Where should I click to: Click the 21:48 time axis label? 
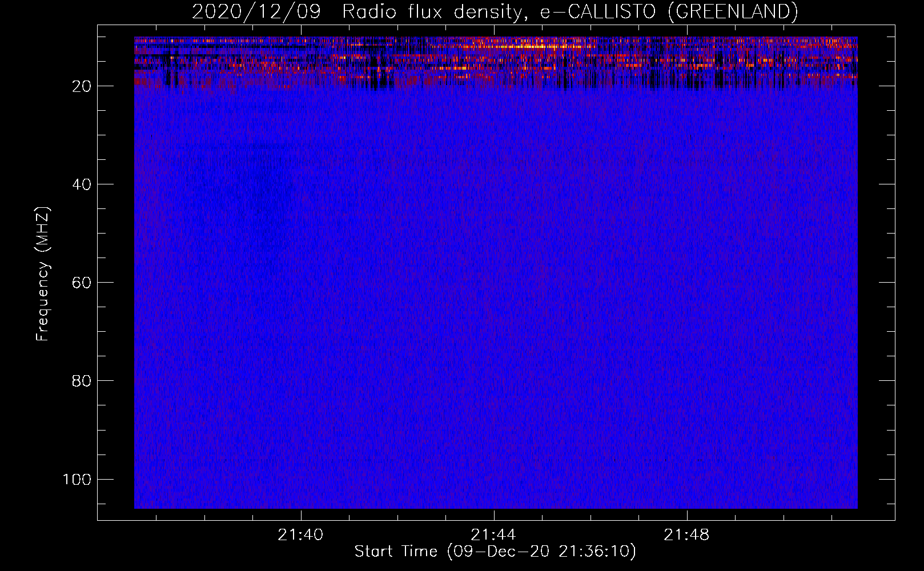(686, 534)
